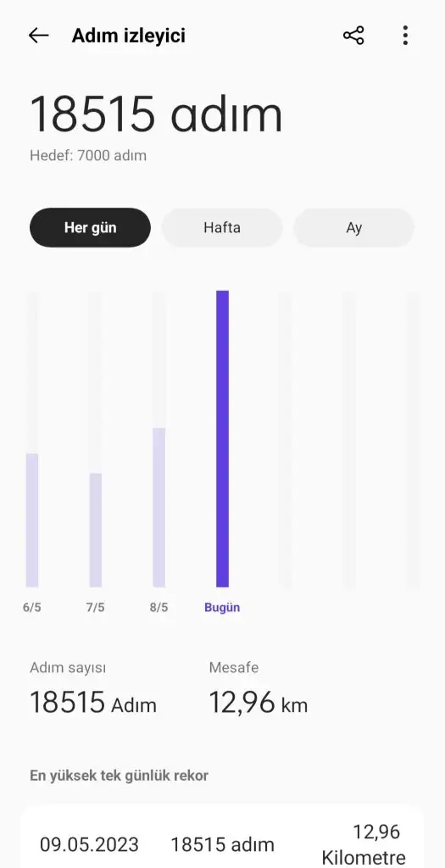Tap the En yüksek tek günlük rekor heading
The height and width of the screenshot is (868, 445).
(119, 776)
